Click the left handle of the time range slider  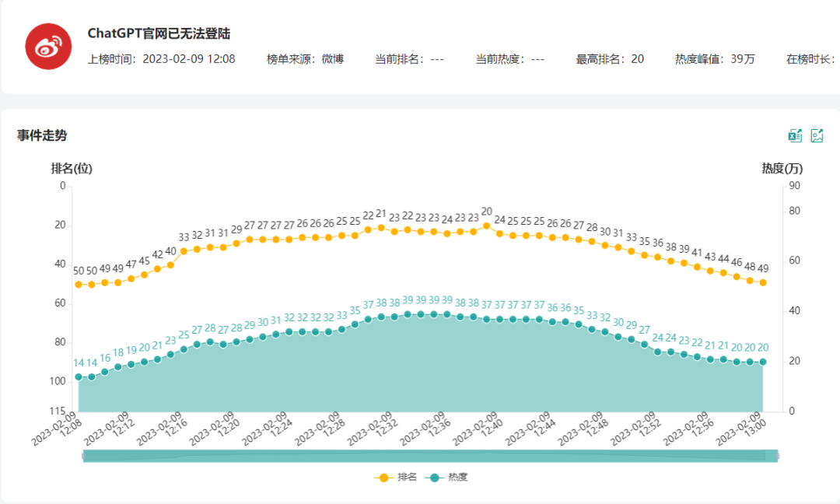(x=83, y=456)
